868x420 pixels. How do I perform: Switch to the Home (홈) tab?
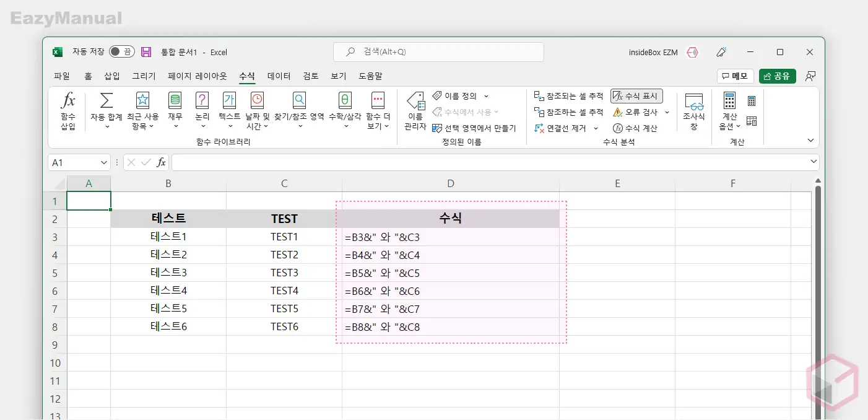click(88, 76)
